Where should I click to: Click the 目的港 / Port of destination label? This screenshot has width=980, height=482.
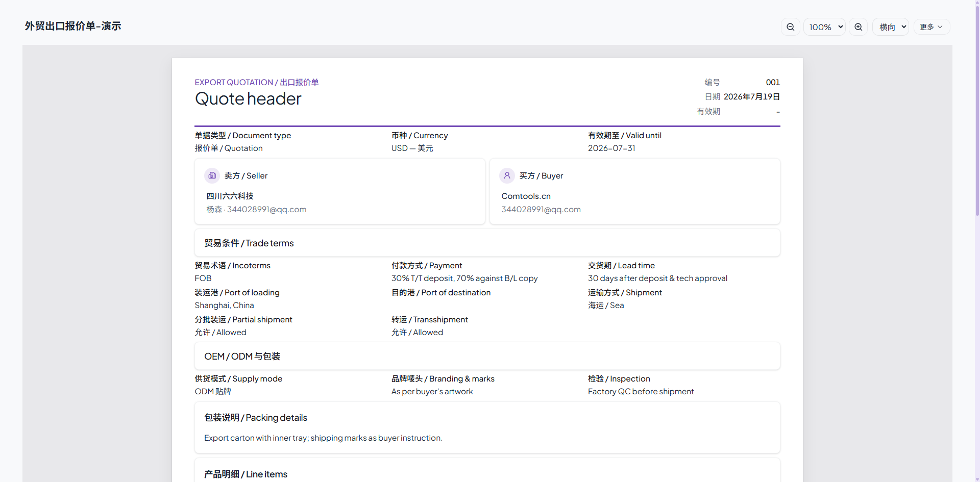[x=441, y=292]
